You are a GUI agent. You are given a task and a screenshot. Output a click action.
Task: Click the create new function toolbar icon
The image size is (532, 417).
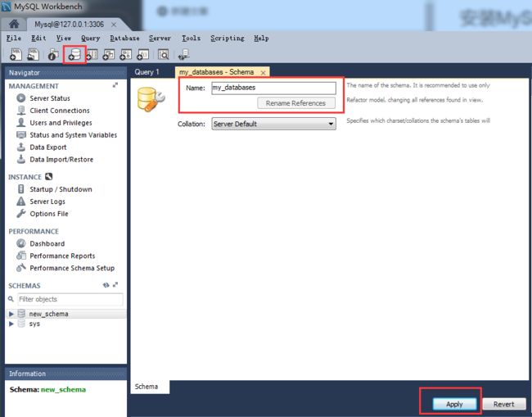[x=142, y=54]
